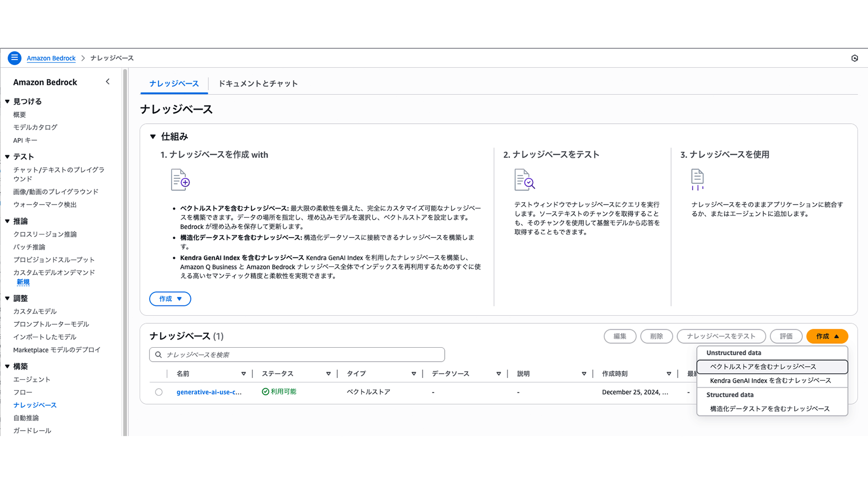
Task: Click the create knowledge base document icon
Action: pyautogui.click(x=180, y=180)
